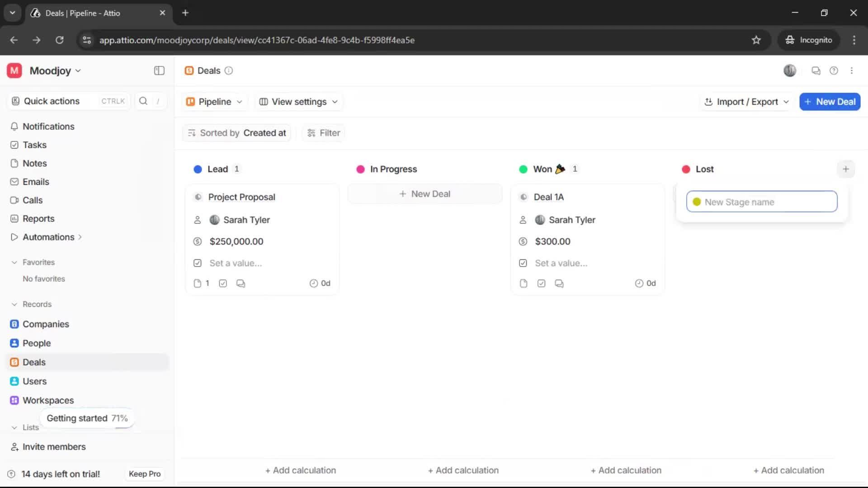Add a new stage with the plus icon
This screenshot has width=868, height=488.
pyautogui.click(x=846, y=169)
